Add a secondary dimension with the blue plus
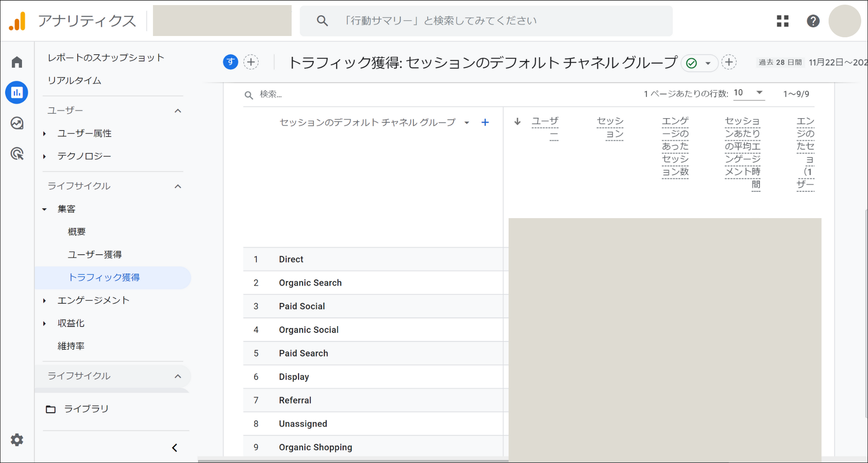 pos(485,122)
